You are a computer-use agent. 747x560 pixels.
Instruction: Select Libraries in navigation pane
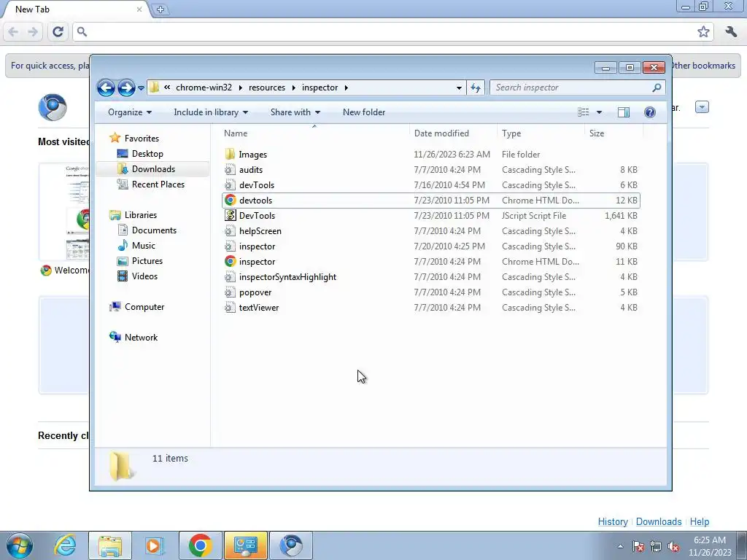pos(141,215)
